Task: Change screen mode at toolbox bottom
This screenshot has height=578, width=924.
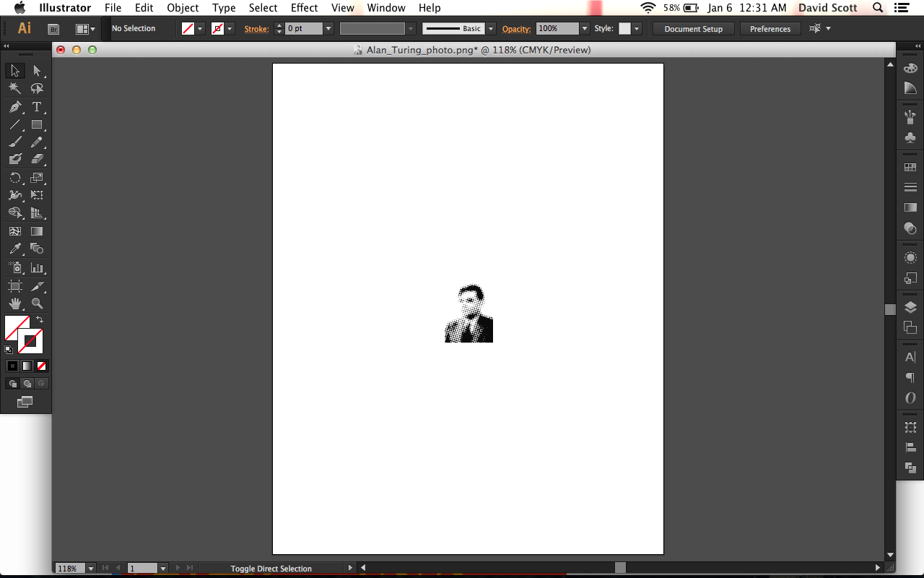Action: click(x=25, y=402)
